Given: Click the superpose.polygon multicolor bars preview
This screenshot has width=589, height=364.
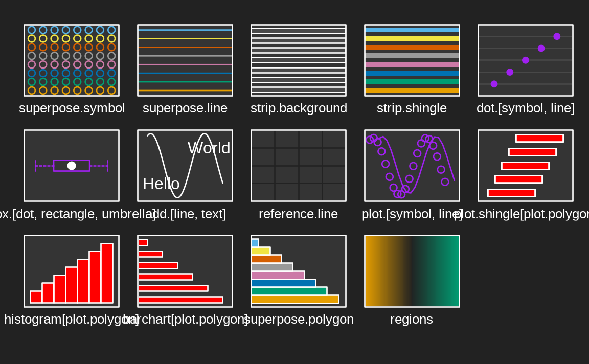Looking at the screenshot, I should 299,271.
